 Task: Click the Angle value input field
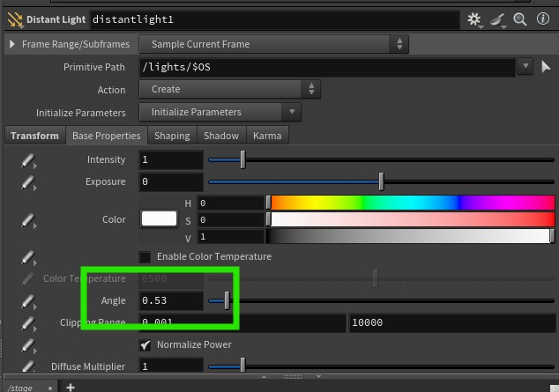170,301
